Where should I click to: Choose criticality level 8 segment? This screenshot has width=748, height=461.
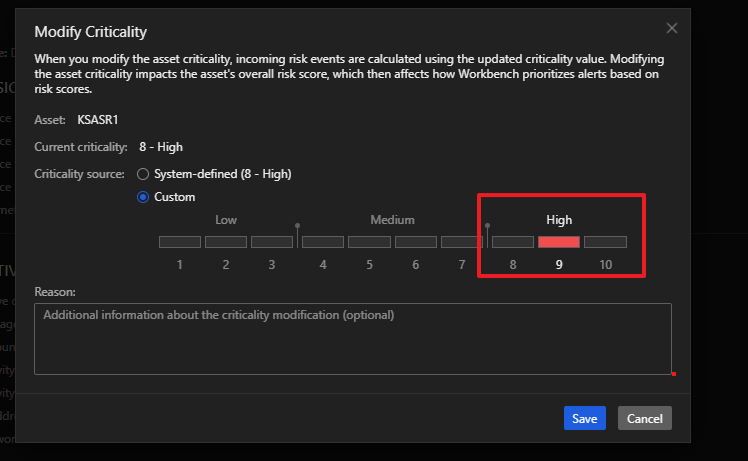513,242
